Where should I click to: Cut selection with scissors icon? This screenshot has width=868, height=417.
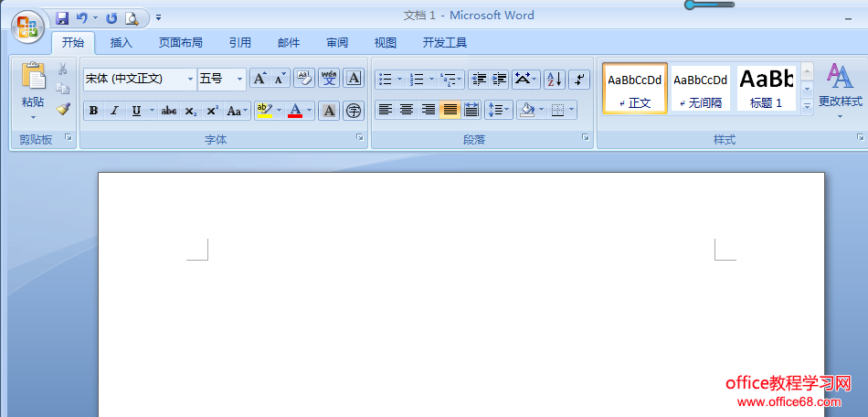(62, 69)
